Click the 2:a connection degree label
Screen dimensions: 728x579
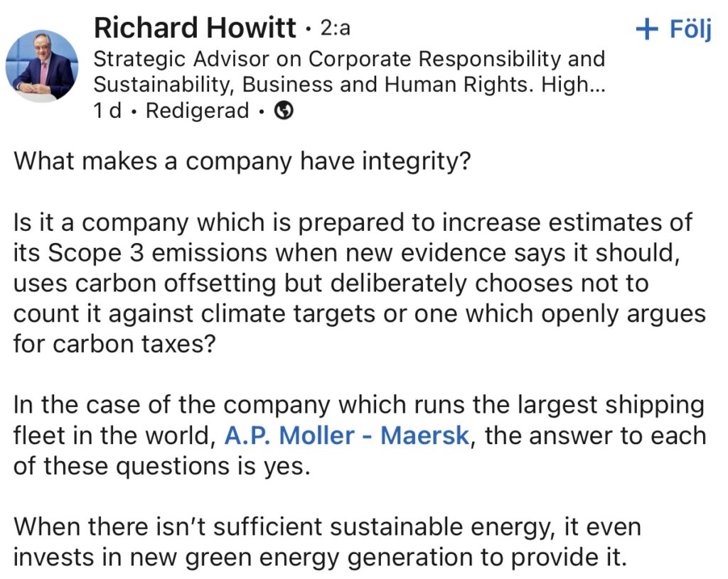[335, 28]
